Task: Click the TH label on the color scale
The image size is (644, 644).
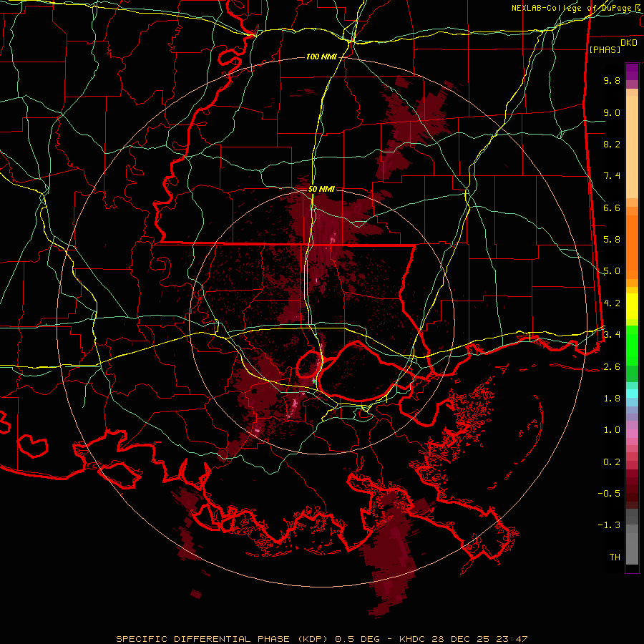Action: coord(615,557)
